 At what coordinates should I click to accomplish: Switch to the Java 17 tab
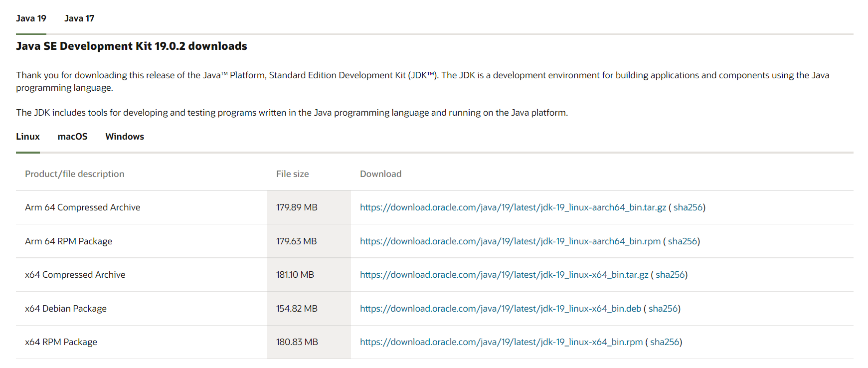click(x=79, y=18)
